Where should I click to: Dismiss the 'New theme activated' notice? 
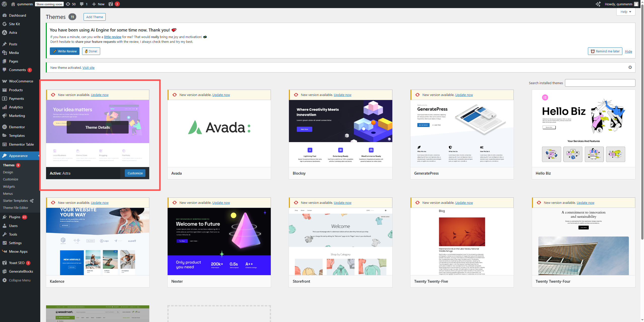pyautogui.click(x=630, y=67)
